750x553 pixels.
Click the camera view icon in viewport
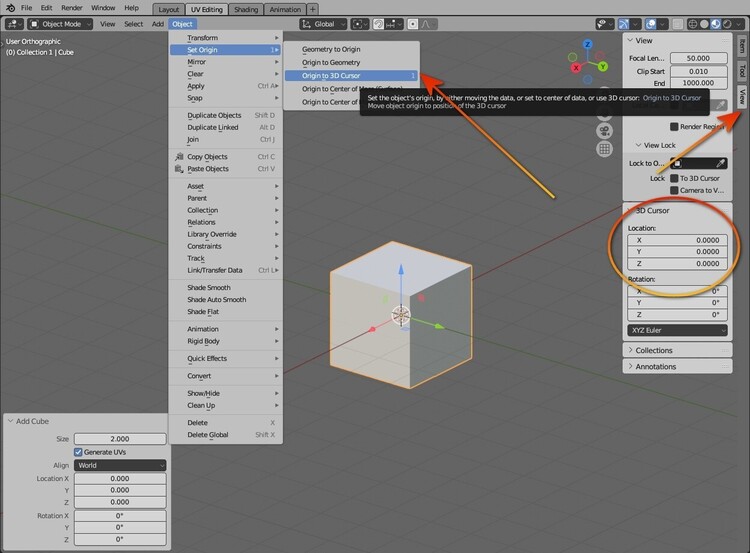click(x=605, y=130)
